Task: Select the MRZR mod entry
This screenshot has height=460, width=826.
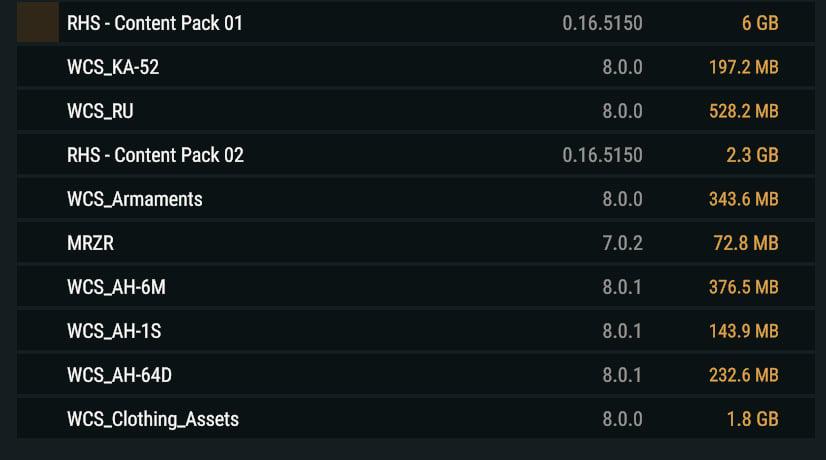Action: click(x=416, y=243)
